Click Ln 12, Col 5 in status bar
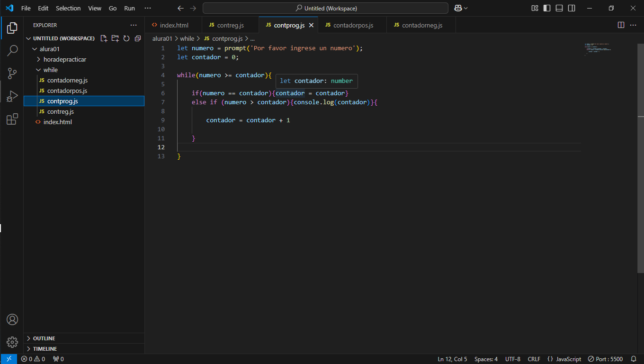The height and width of the screenshot is (364, 644). tap(452, 359)
